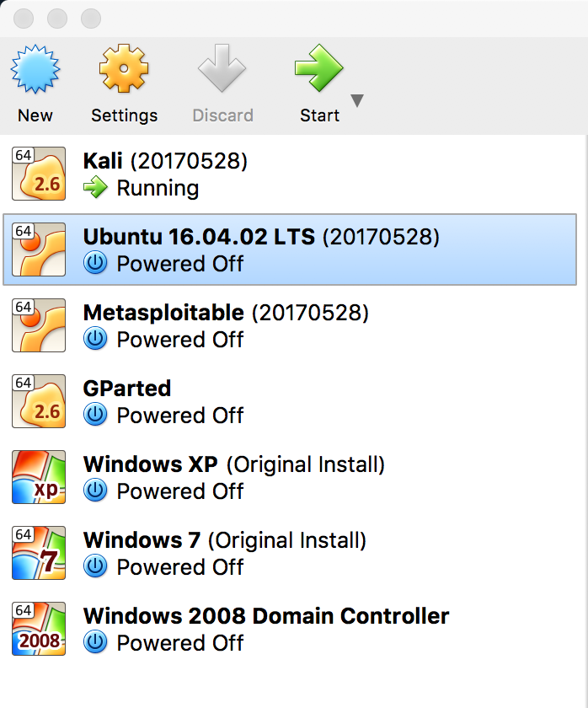Click Windows 2008 Domain Controller power icon
The image size is (588, 708).
coord(95,642)
